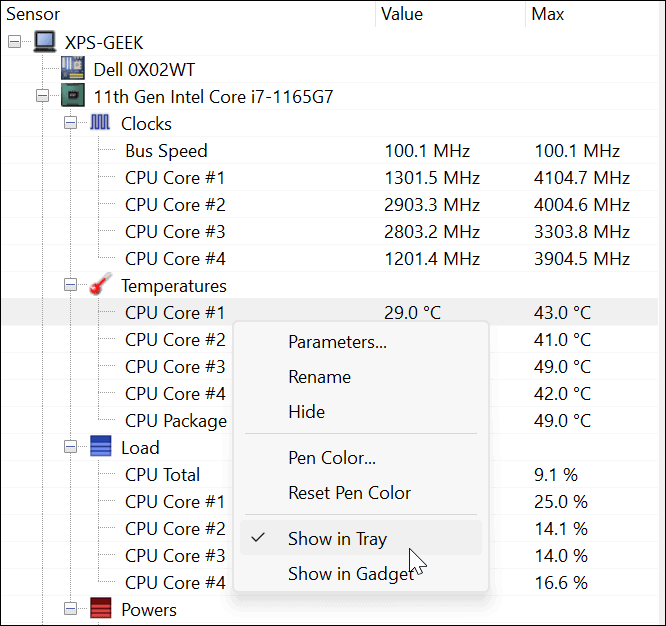The height and width of the screenshot is (626, 666).
Task: Uncheck Show in Tray option
Action: tap(336, 539)
